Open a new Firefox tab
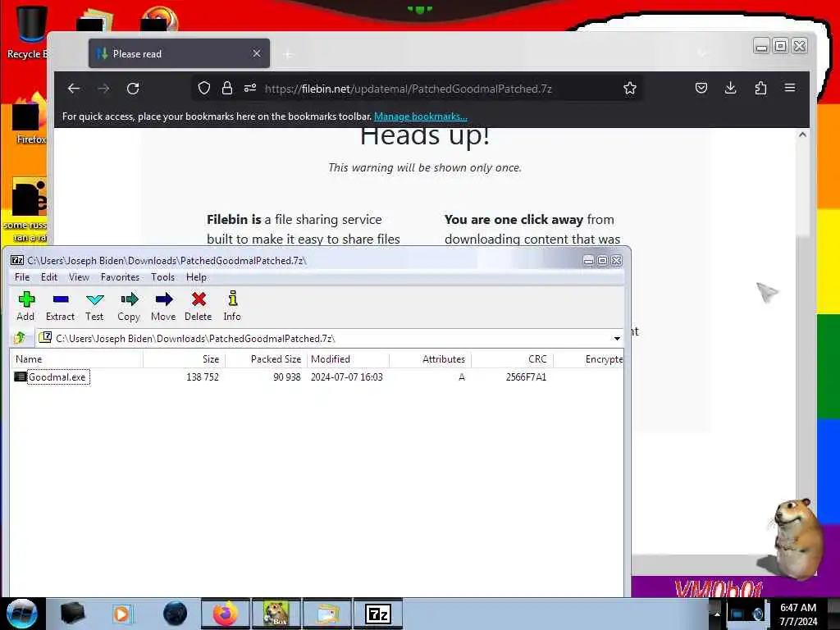This screenshot has height=630, width=840. coord(288,53)
